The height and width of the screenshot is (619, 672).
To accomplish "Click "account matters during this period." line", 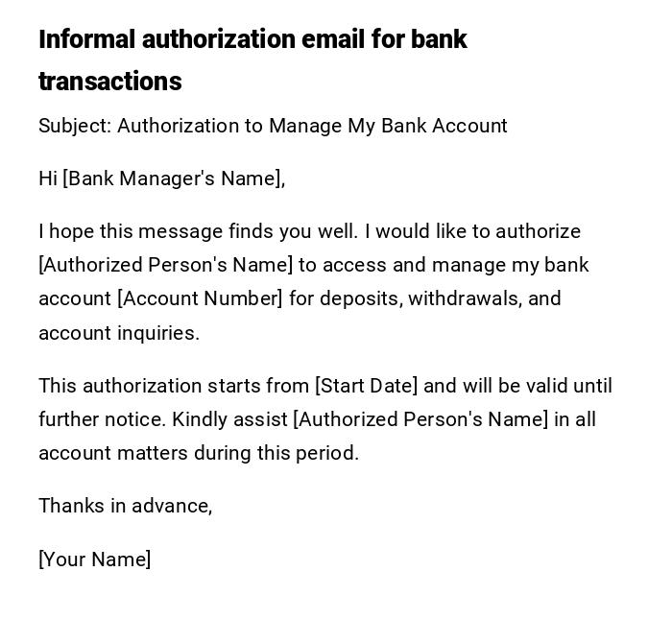I will [199, 453].
